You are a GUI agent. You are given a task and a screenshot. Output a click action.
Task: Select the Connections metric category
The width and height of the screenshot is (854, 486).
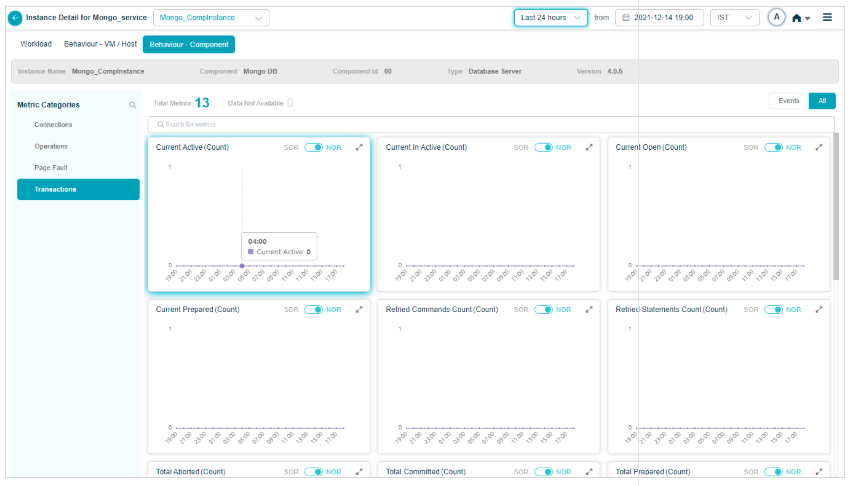tap(53, 125)
